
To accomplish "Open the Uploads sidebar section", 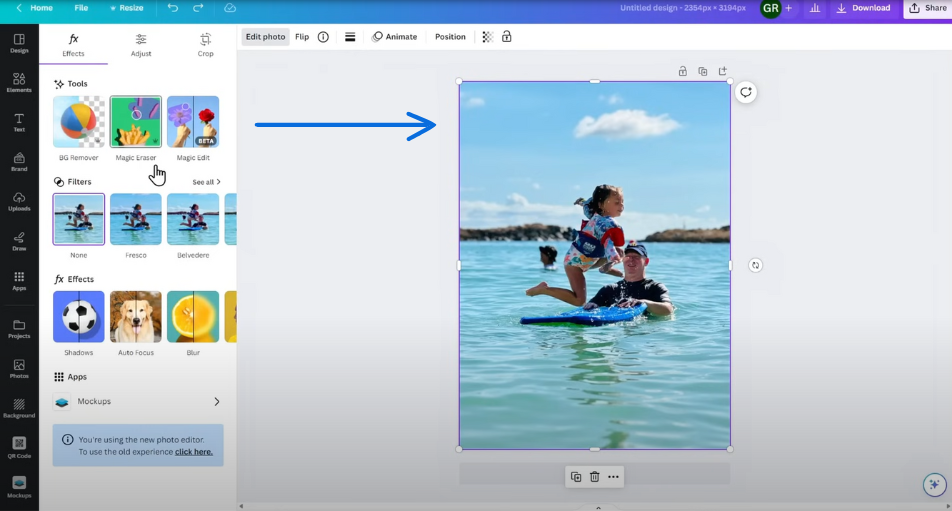I will tap(19, 201).
